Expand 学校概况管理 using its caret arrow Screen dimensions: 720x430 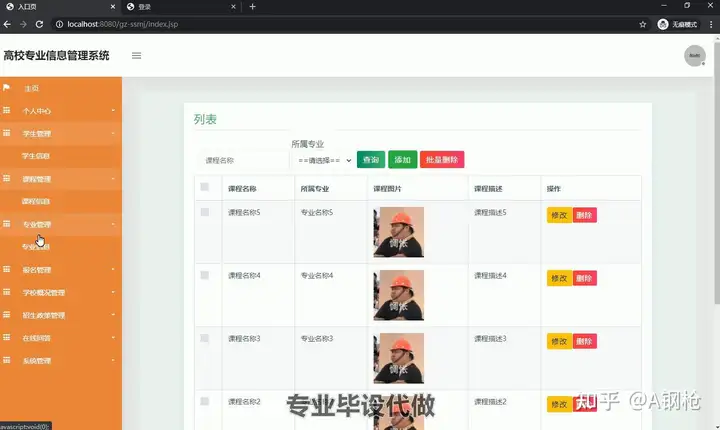(113, 292)
